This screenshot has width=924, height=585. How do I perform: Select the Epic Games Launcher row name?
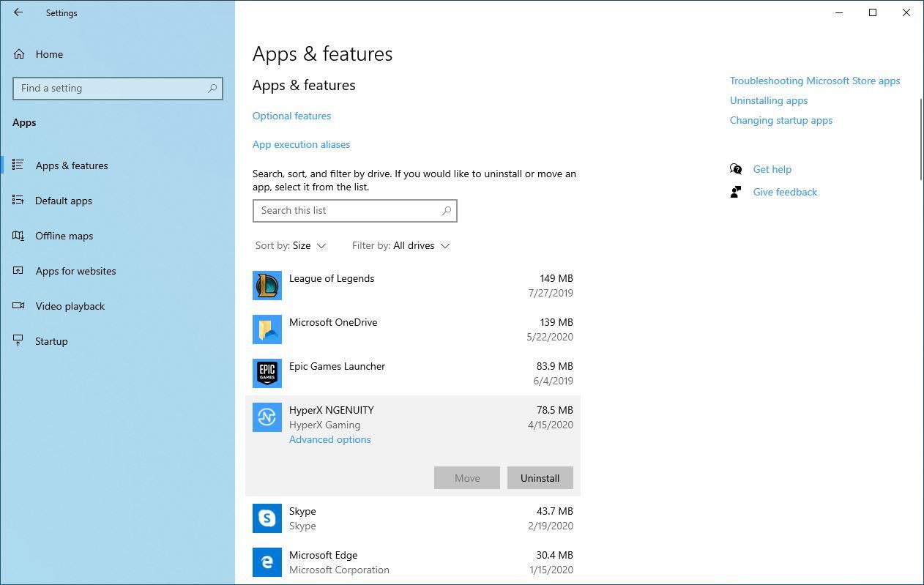337,366
